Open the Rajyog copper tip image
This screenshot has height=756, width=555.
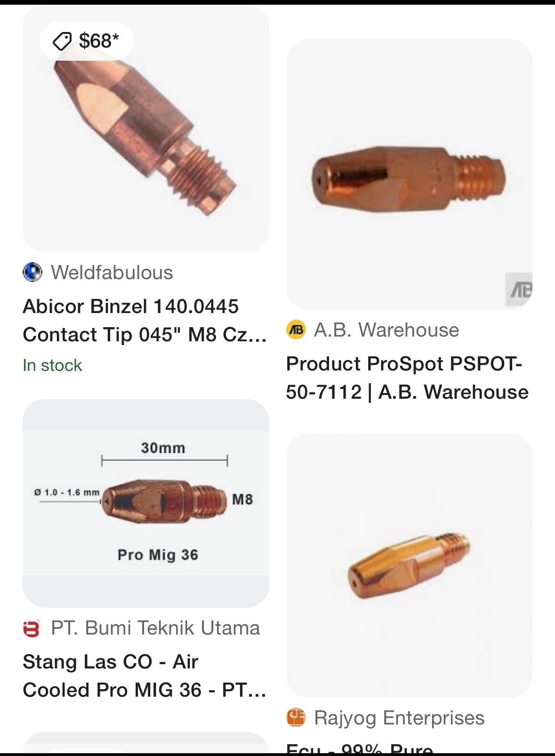(409, 565)
